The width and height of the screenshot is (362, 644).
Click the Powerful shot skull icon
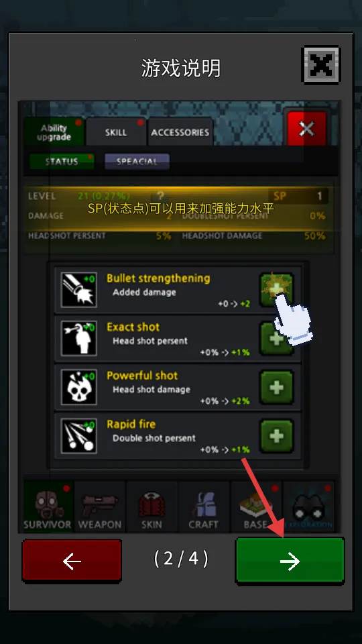click(79, 387)
